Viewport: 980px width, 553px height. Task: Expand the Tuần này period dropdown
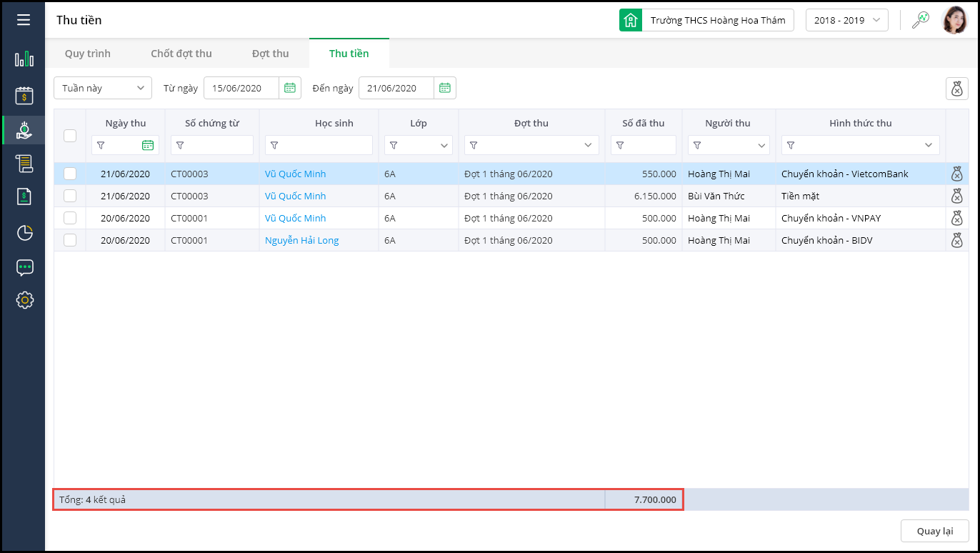point(103,88)
